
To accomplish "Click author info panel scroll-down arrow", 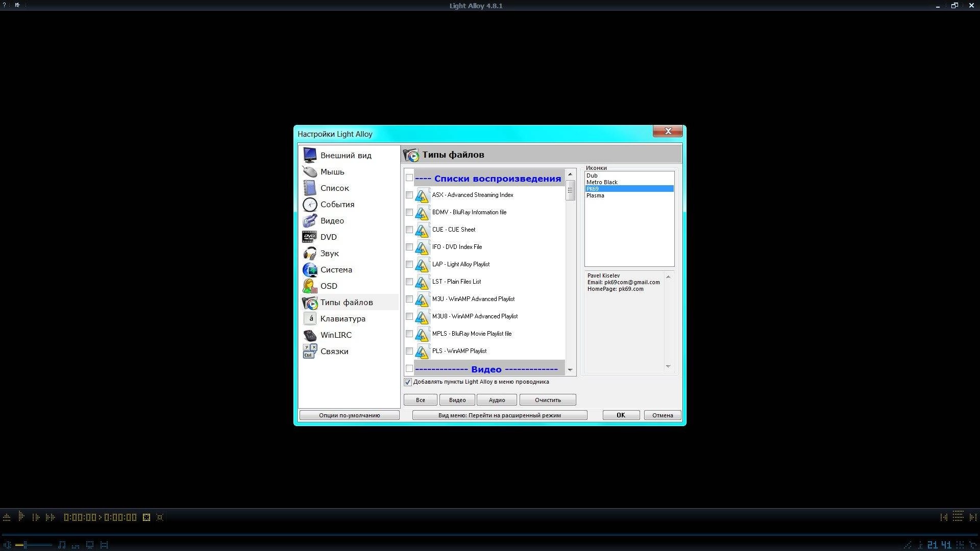I will pos(668,366).
